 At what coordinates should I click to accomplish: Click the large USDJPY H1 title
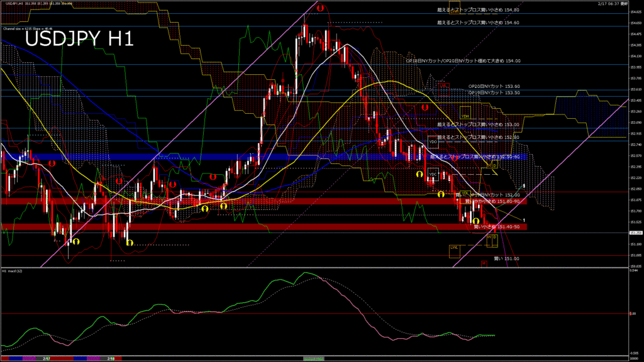pyautogui.click(x=79, y=40)
